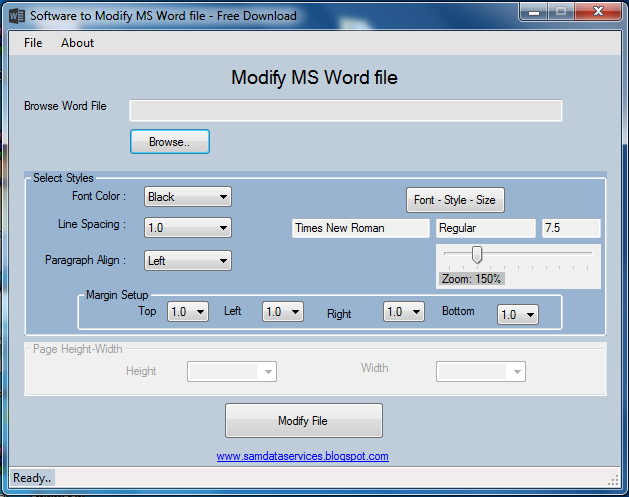The height and width of the screenshot is (497, 629).
Task: Click the Select Styles group label
Action: coord(63,178)
